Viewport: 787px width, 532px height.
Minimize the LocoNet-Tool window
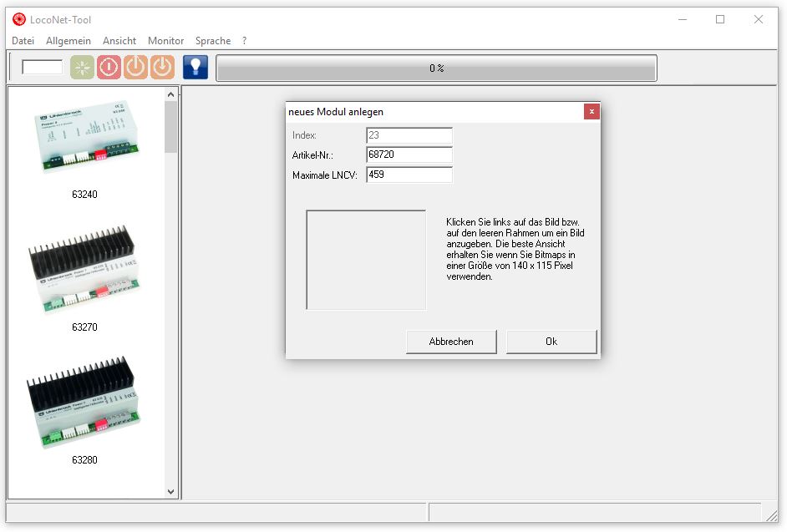pyautogui.click(x=683, y=19)
